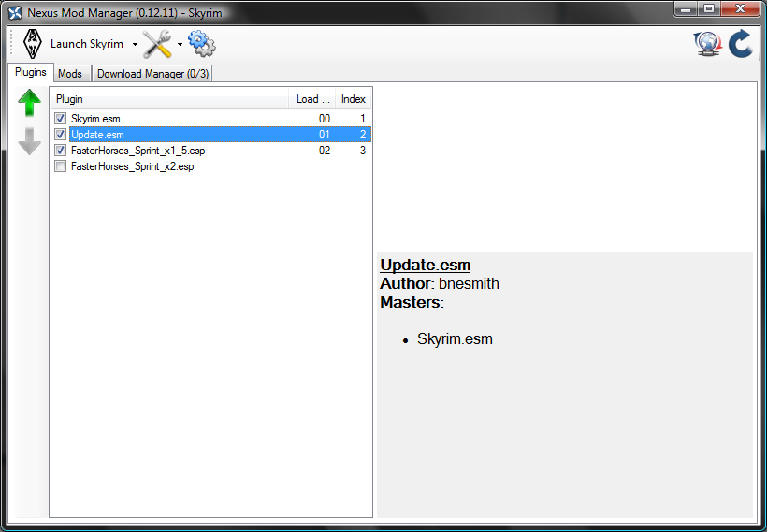
Task: Close the Nexus Mod Manager window
Action: coord(740,8)
